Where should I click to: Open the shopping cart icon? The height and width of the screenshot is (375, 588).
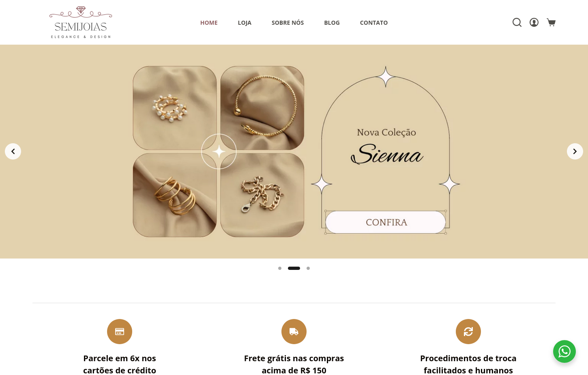coord(551,22)
